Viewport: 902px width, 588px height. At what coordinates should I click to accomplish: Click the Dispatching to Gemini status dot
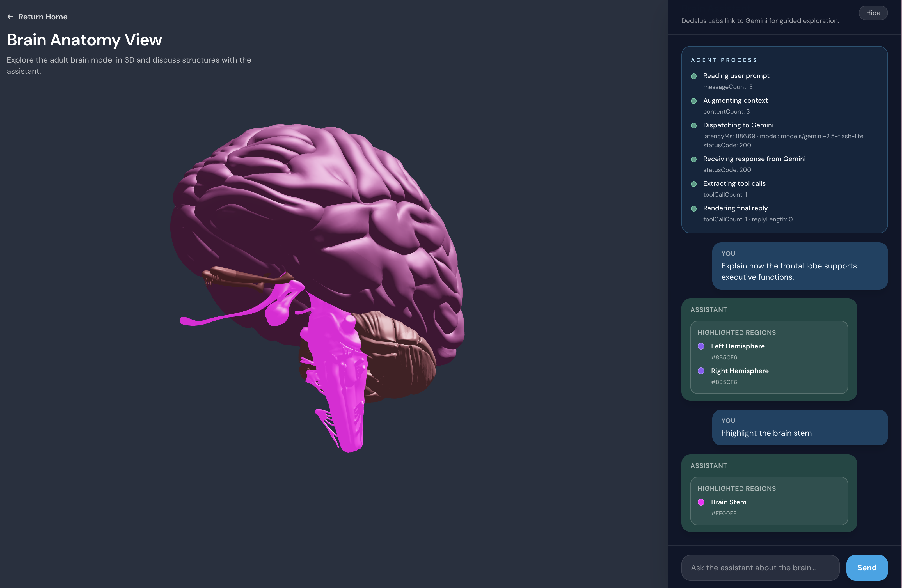(x=694, y=125)
